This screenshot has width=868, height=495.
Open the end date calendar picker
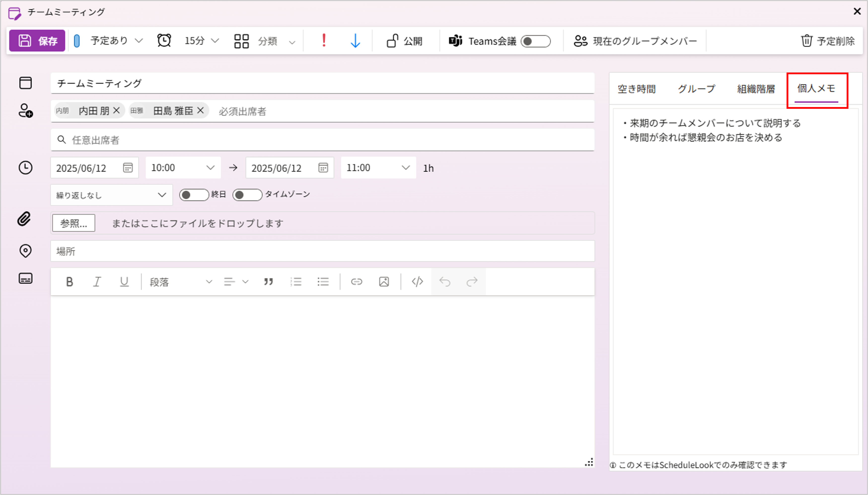[x=323, y=168]
